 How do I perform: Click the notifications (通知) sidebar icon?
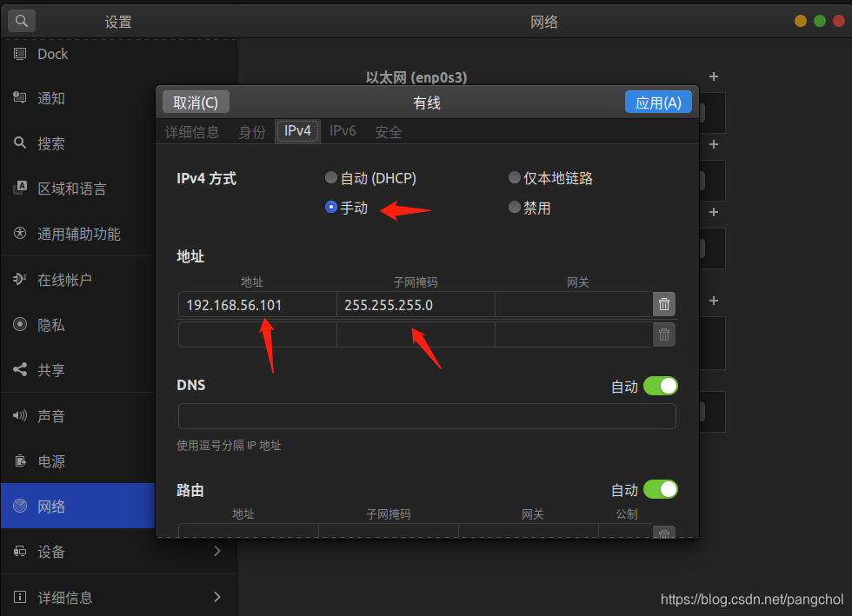point(20,98)
